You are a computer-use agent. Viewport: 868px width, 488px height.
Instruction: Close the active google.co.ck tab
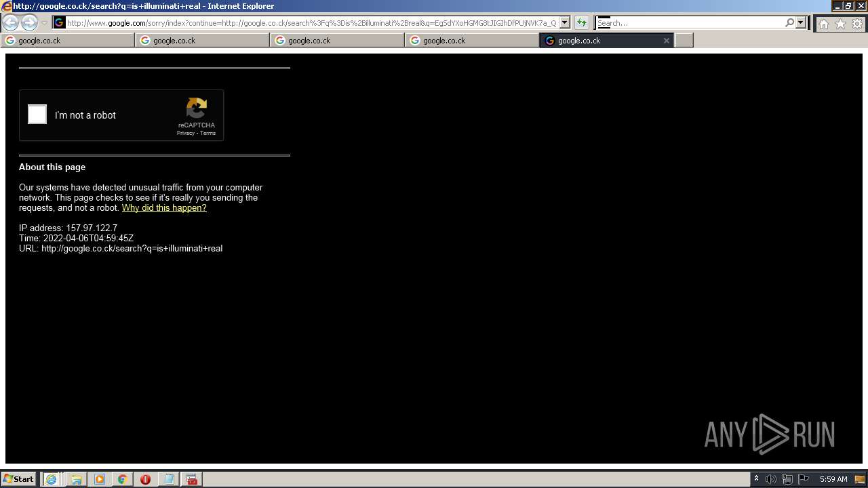666,41
